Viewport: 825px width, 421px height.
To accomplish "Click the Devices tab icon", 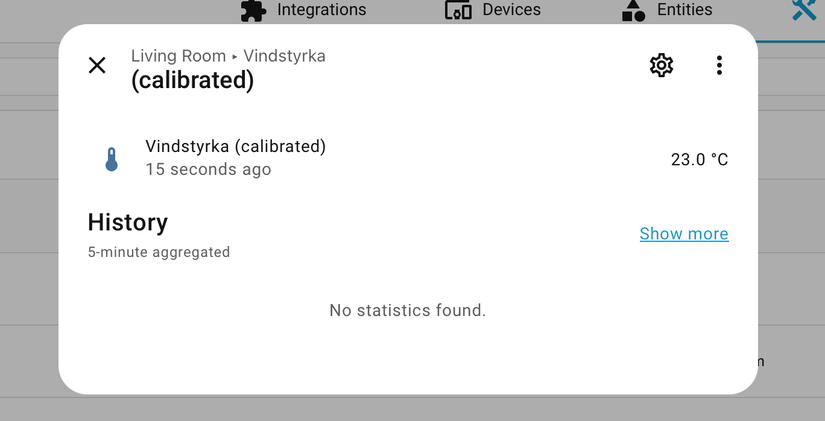I will 458,10.
